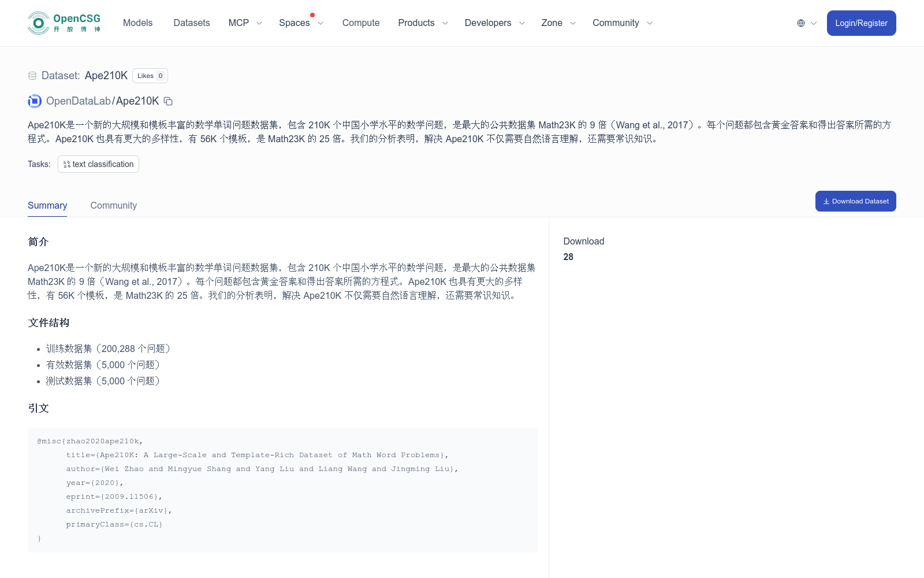Click the Ape210K repository name link
The height and width of the screenshot is (578, 924).
click(137, 101)
